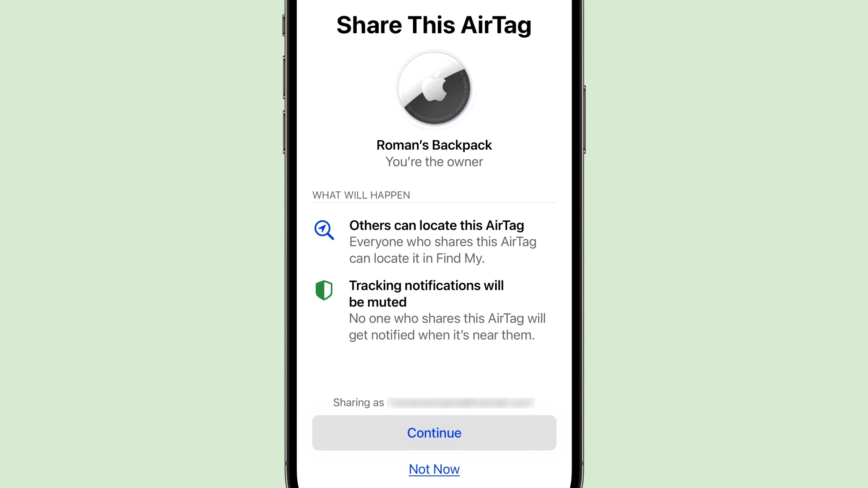Select Not Now to cancel sharing

point(434,469)
